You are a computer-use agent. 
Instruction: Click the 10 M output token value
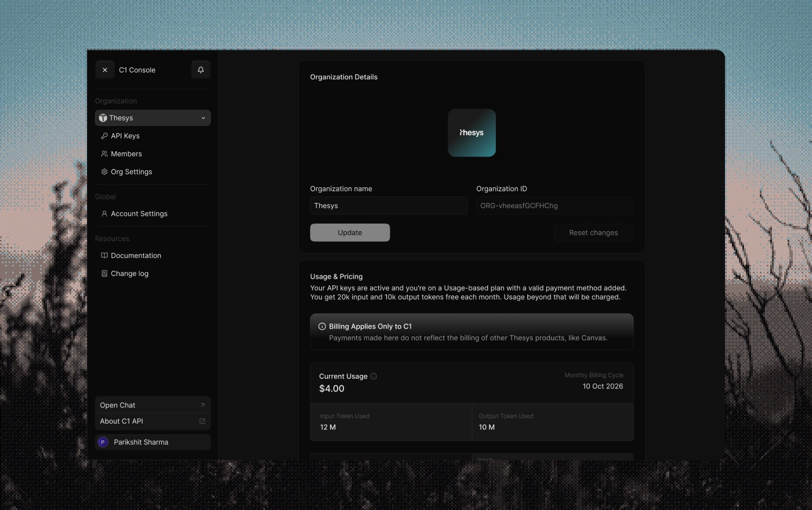pos(487,427)
